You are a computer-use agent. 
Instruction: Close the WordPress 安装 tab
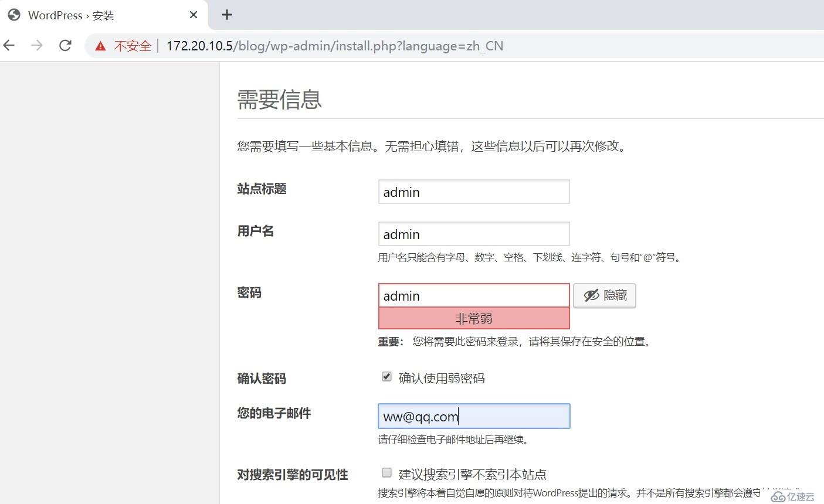click(x=194, y=15)
